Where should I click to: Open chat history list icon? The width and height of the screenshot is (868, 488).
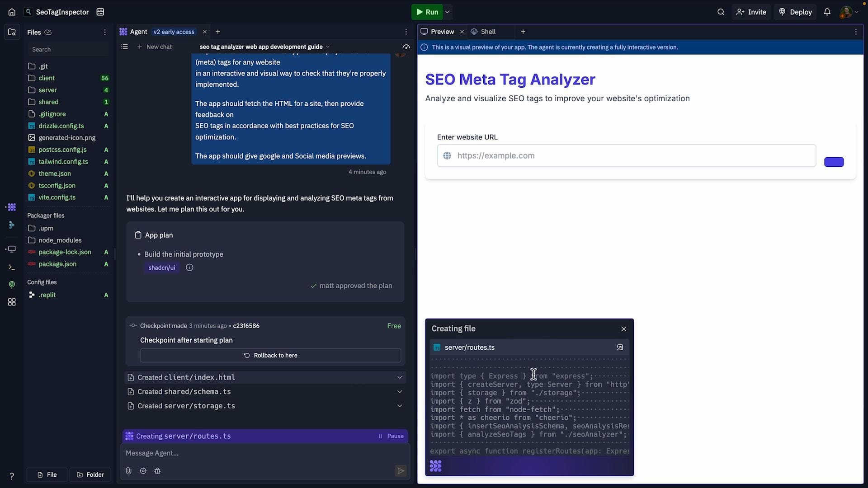[125, 47]
